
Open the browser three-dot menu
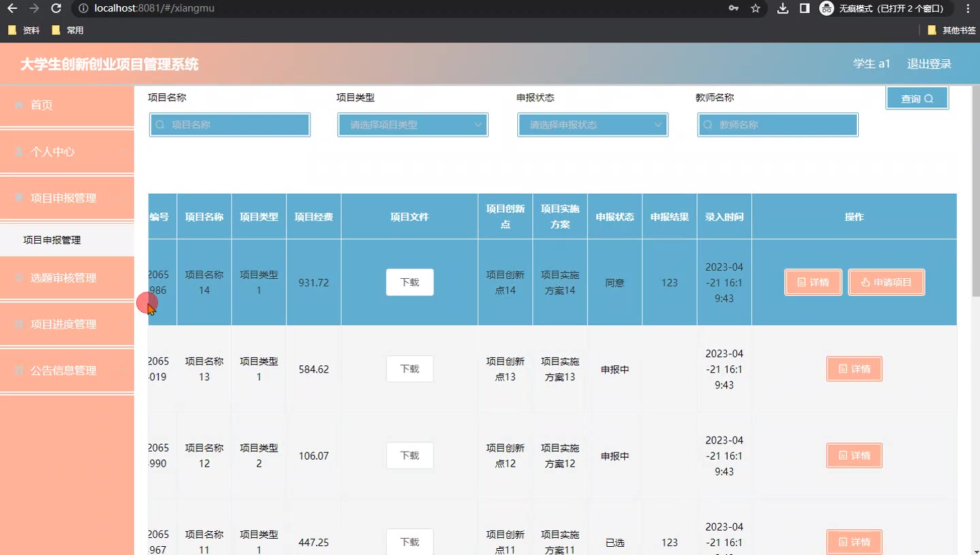tap(968, 9)
